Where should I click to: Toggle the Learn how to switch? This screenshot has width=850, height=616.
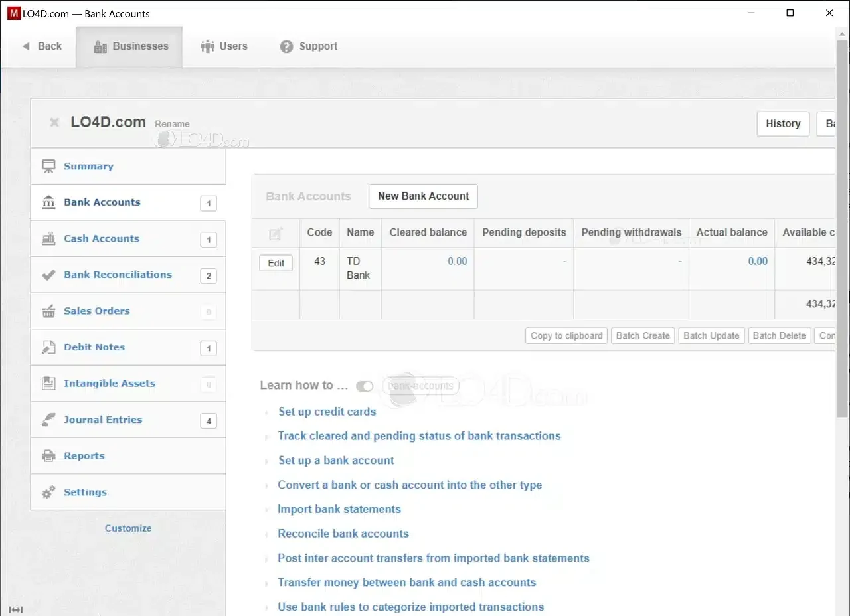point(365,386)
